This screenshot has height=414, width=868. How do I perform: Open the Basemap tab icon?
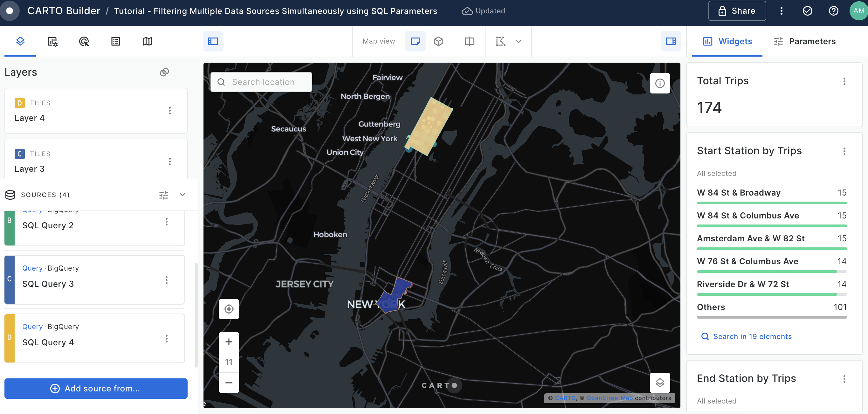(147, 41)
